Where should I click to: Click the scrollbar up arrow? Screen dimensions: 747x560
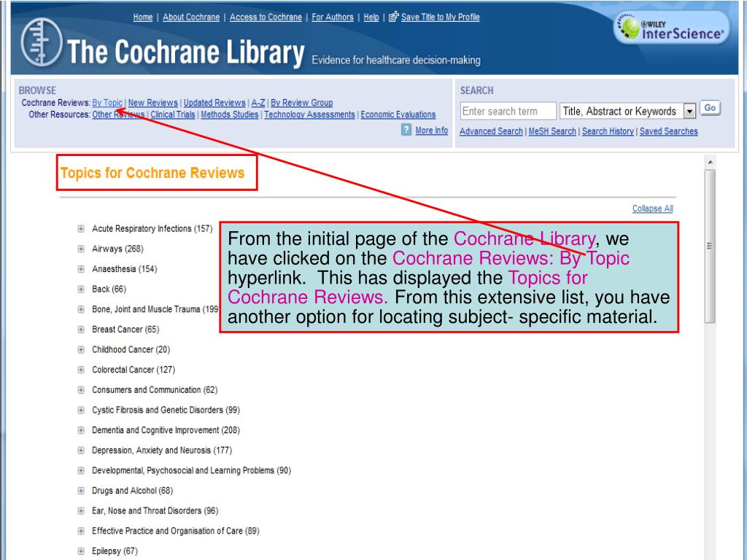click(710, 162)
